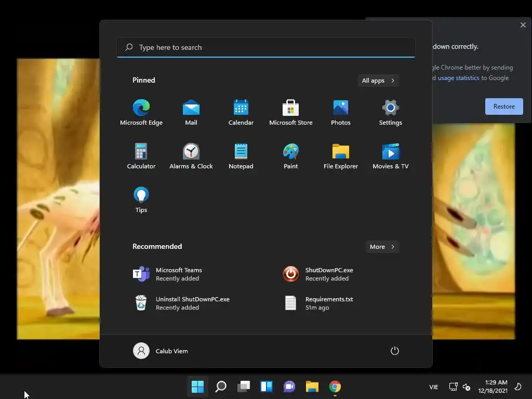Open Settings from pinned apps
Screen dimensions: 532x399
pos(391,113)
